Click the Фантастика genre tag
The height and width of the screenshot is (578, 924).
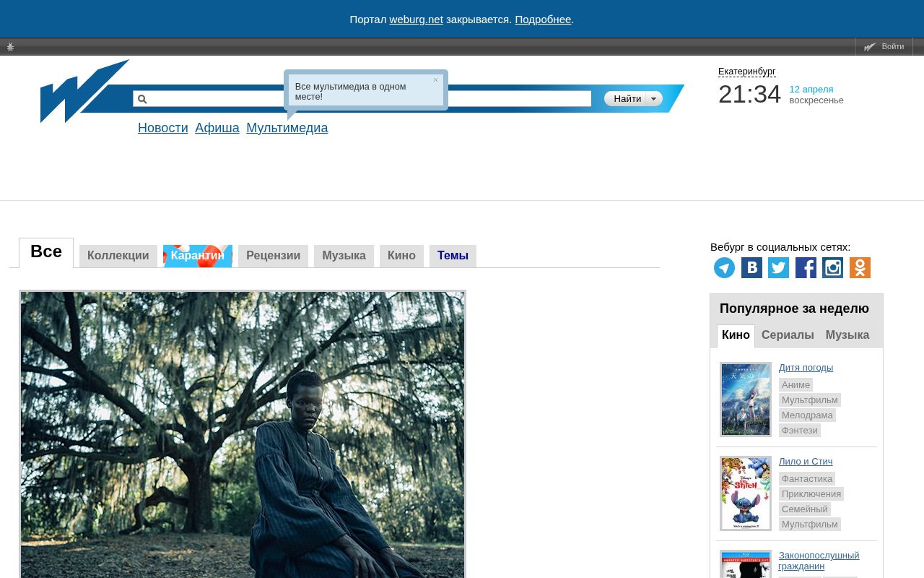coord(807,479)
